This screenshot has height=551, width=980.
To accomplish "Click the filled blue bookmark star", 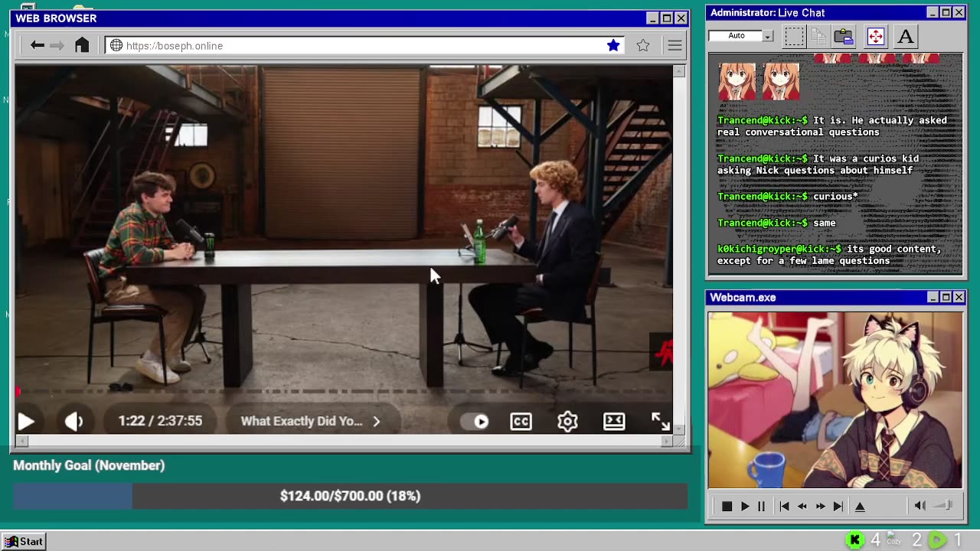I will tap(613, 46).
